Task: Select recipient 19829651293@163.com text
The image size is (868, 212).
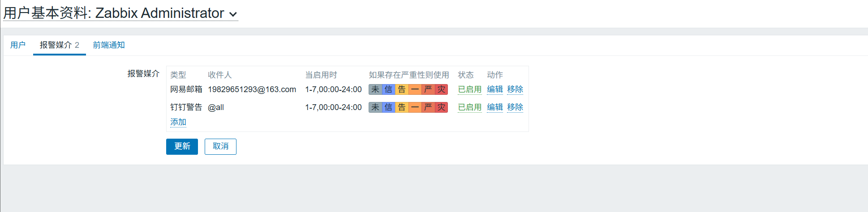Action: (x=252, y=89)
